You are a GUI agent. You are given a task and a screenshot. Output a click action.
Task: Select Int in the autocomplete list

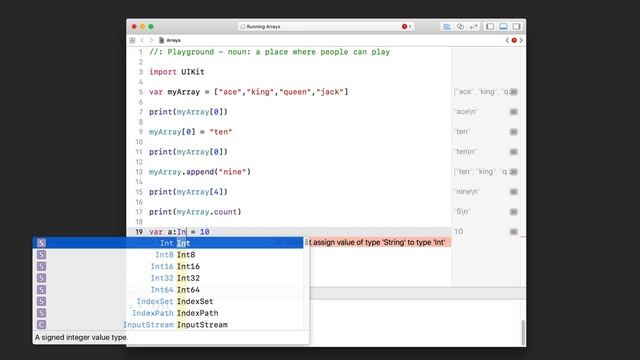point(168,243)
